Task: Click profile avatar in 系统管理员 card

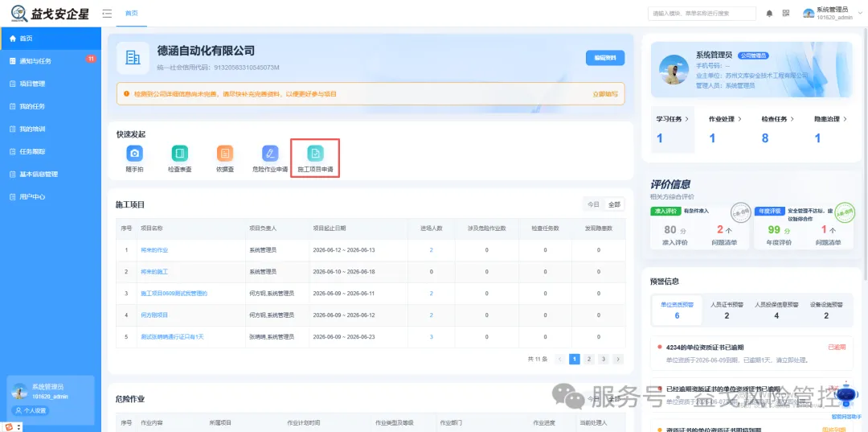Action: (x=674, y=70)
